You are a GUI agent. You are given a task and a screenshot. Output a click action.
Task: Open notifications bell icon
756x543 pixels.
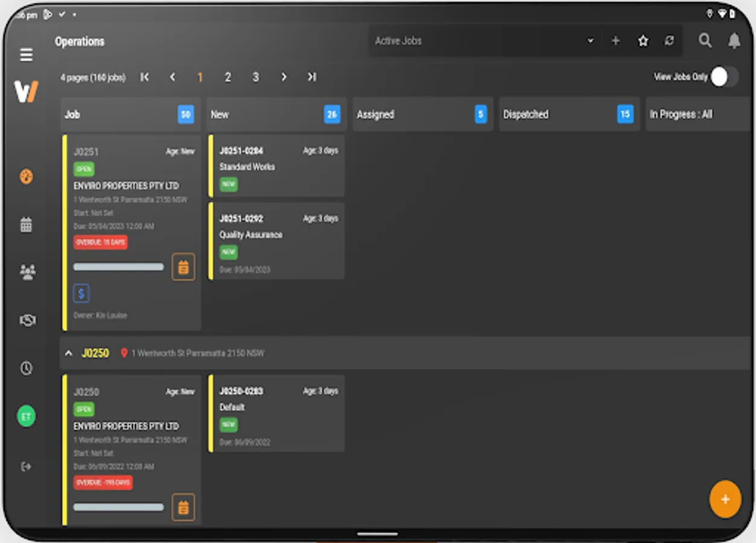[x=734, y=40]
